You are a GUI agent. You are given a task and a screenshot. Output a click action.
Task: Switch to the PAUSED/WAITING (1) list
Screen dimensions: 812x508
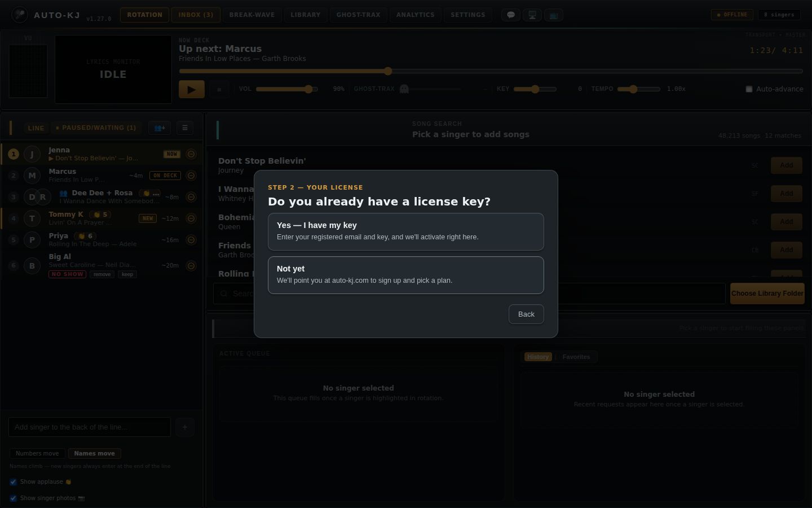pyautogui.click(x=96, y=128)
